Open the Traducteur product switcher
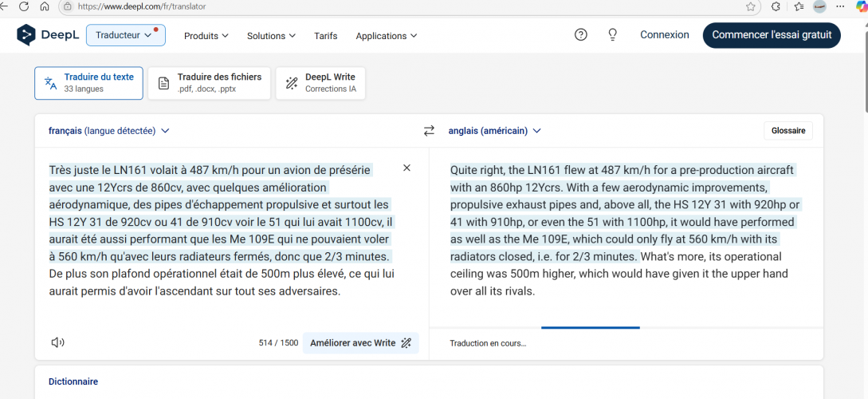This screenshot has height=399, width=868. click(x=126, y=35)
